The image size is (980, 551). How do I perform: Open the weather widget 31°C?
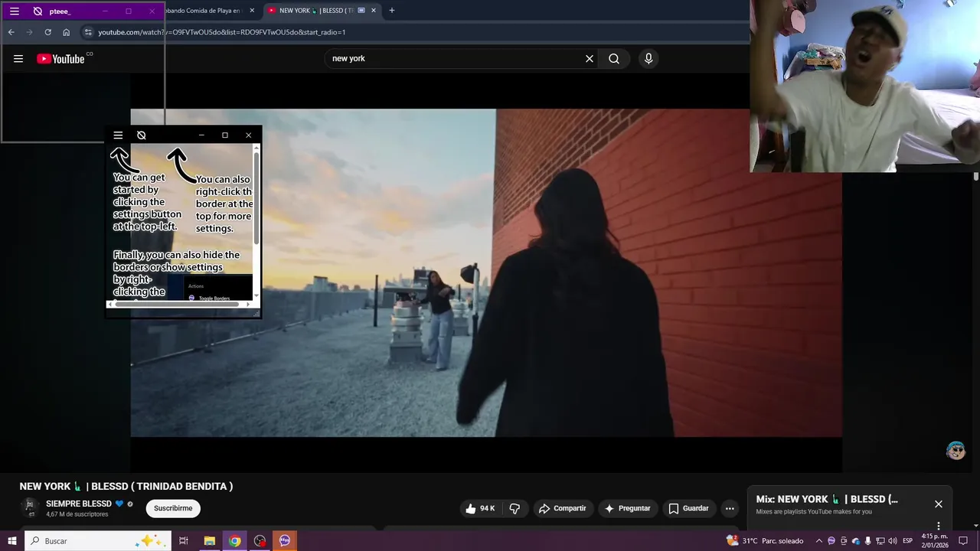pos(766,541)
